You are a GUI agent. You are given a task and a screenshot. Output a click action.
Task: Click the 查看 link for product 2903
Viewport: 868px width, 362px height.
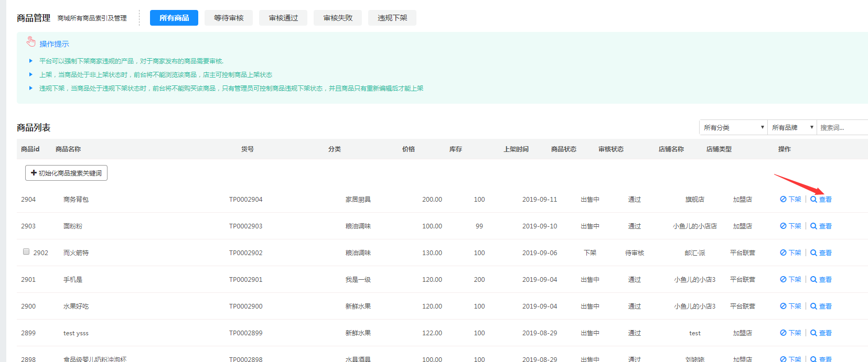(x=825, y=226)
